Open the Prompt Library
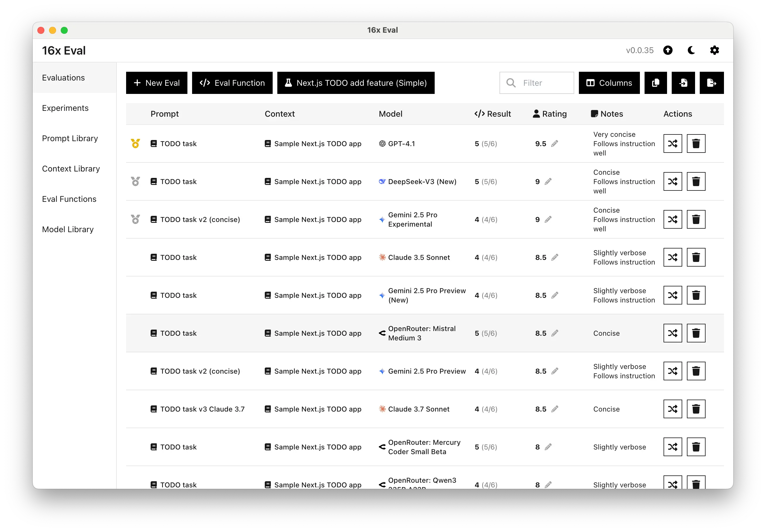This screenshot has height=532, width=766. 74,138
